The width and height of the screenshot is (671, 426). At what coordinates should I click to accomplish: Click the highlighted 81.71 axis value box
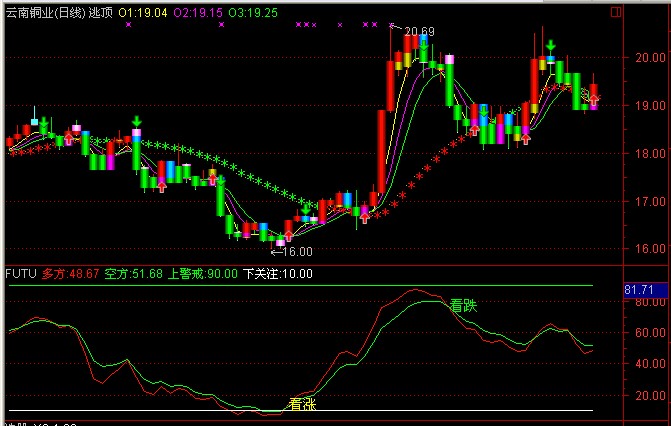pos(638,290)
